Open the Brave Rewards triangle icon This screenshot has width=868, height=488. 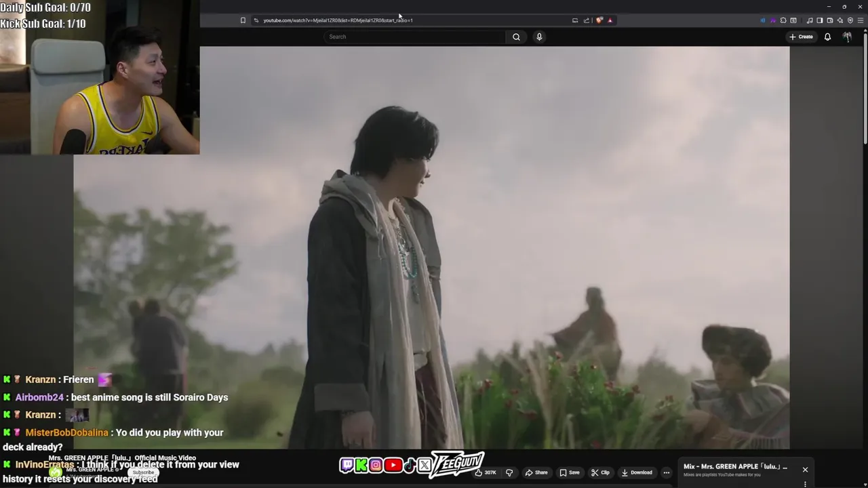610,20
